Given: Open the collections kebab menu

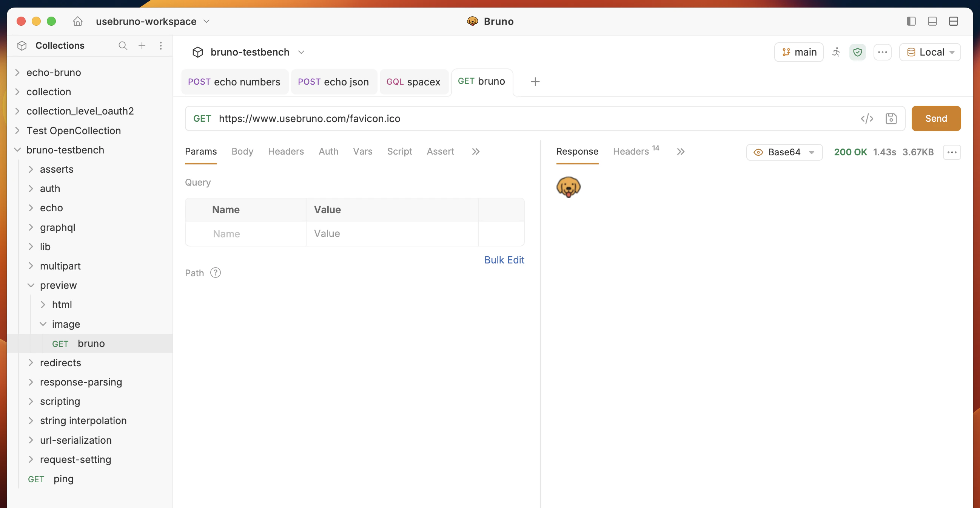Looking at the screenshot, I should click(x=161, y=46).
